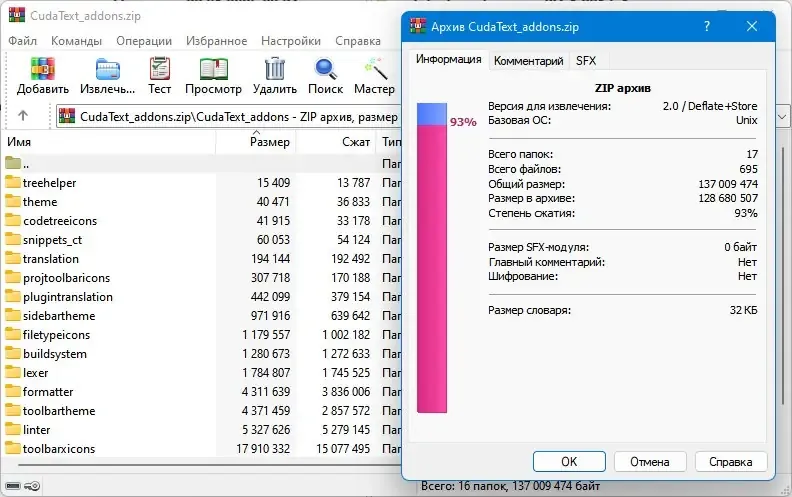This screenshot has width=792, height=497.
Task: Click the status bar total "16 папок" text
Action: (x=482, y=486)
